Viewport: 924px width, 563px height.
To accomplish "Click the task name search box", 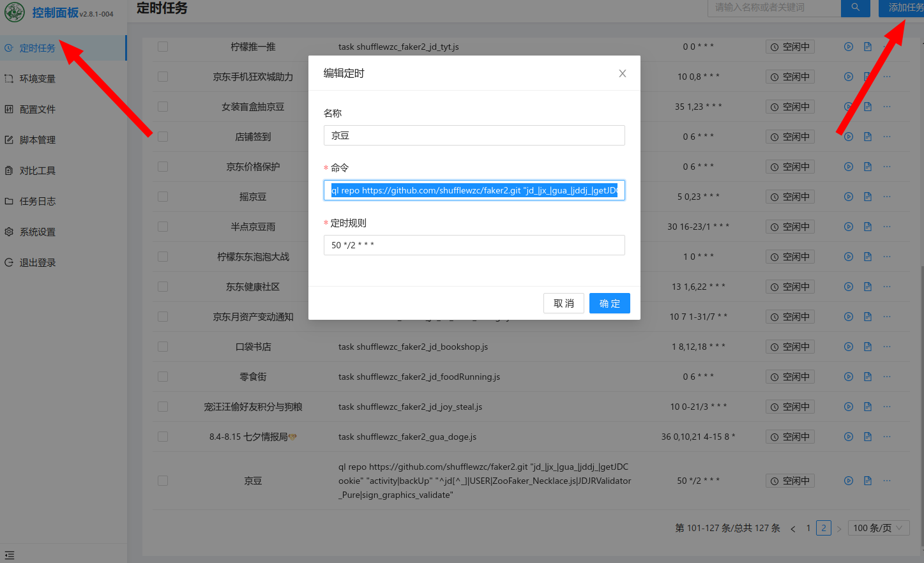I will click(x=774, y=8).
